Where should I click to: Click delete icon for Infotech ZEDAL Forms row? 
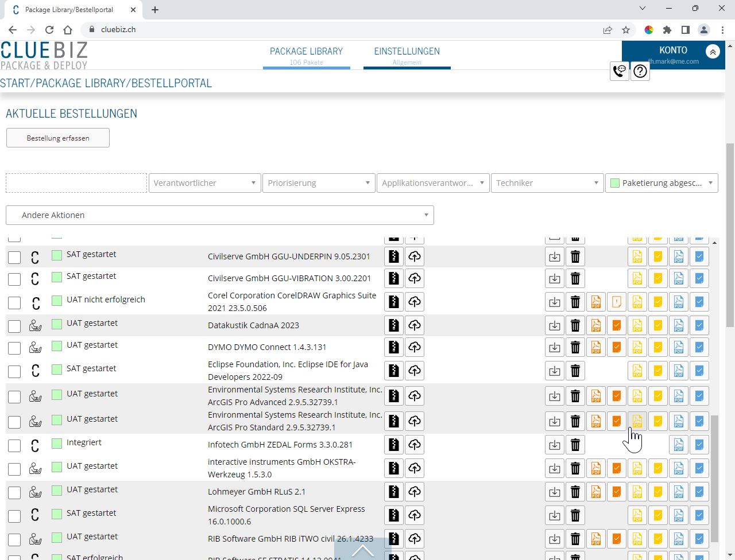[x=575, y=445]
